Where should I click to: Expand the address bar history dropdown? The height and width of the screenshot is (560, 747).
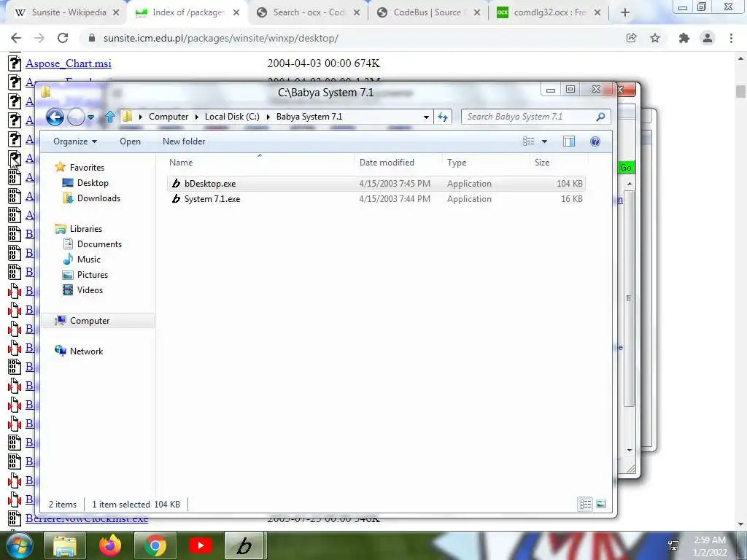coord(426,117)
